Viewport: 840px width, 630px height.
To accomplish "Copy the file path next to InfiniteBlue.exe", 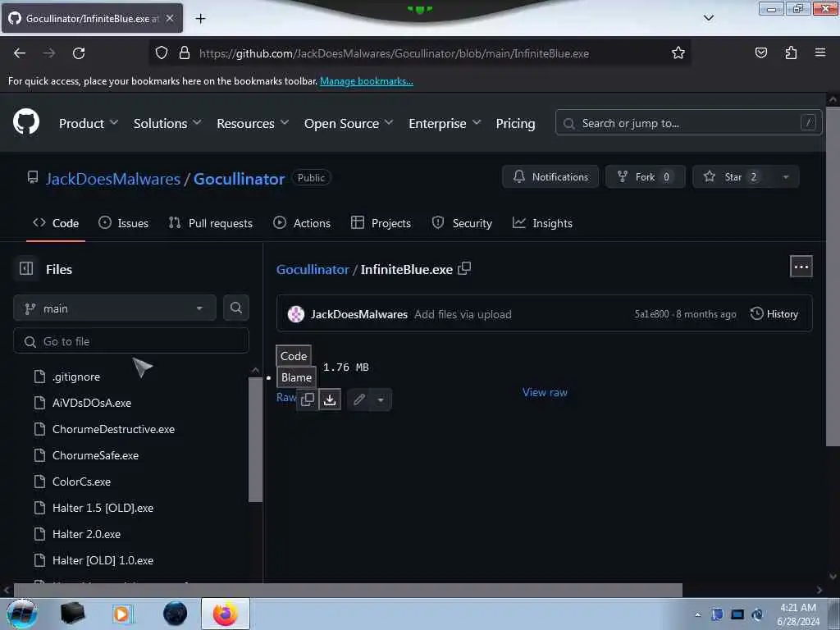I will (x=464, y=268).
